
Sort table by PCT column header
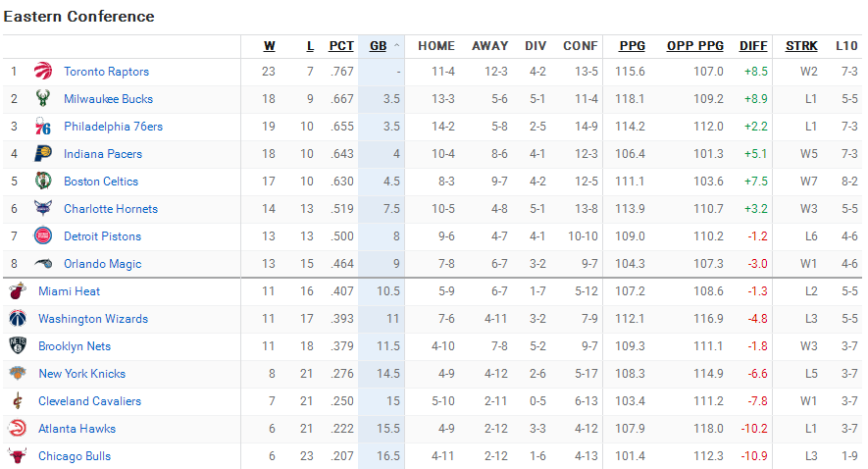click(x=341, y=45)
